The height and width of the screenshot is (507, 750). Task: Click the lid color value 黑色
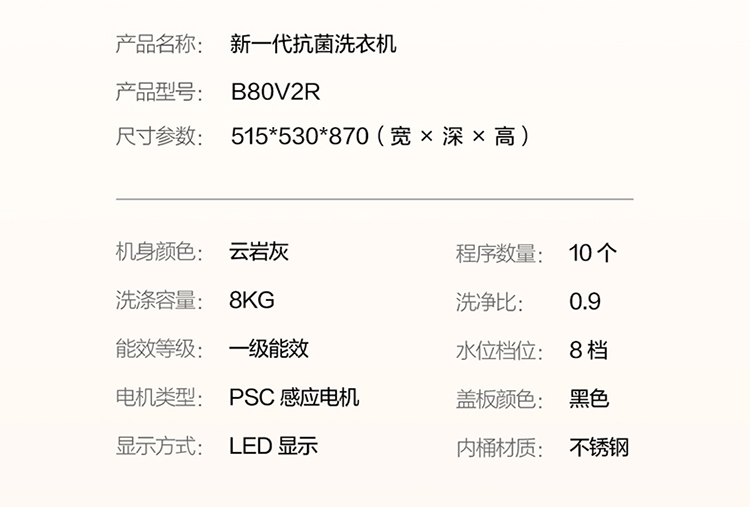pyautogui.click(x=589, y=398)
